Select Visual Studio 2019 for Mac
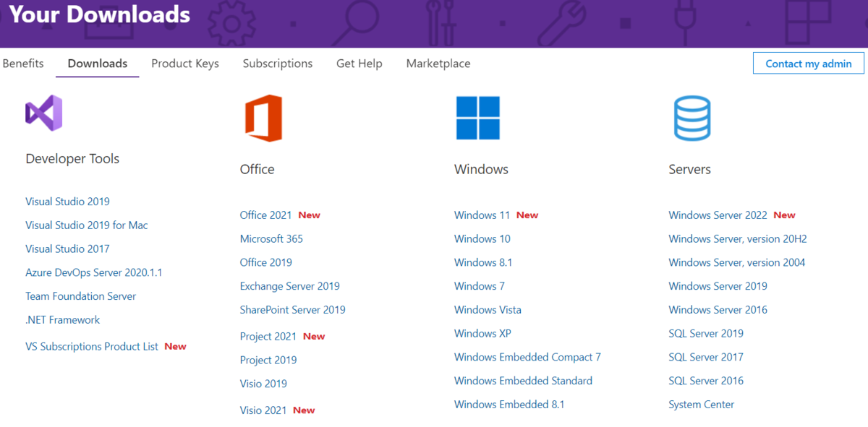868x427 pixels. point(86,225)
